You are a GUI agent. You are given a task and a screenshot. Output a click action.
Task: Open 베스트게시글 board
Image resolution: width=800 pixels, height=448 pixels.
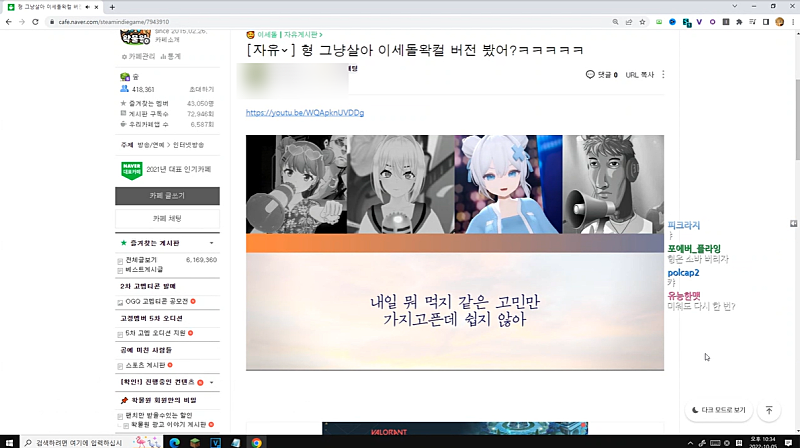tap(144, 269)
